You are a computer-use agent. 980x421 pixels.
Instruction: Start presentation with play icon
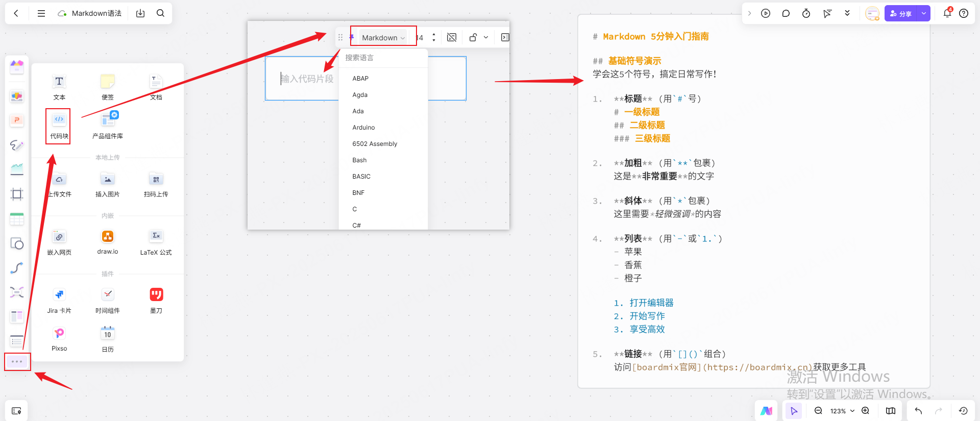pos(766,13)
